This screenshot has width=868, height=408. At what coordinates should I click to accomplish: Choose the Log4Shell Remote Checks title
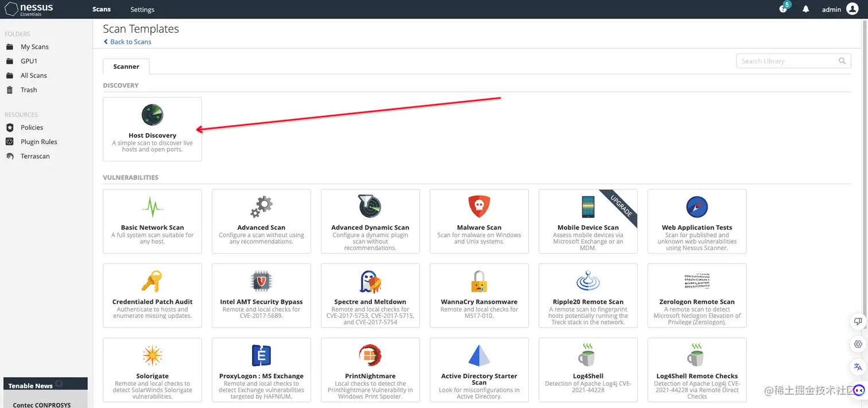point(697,376)
